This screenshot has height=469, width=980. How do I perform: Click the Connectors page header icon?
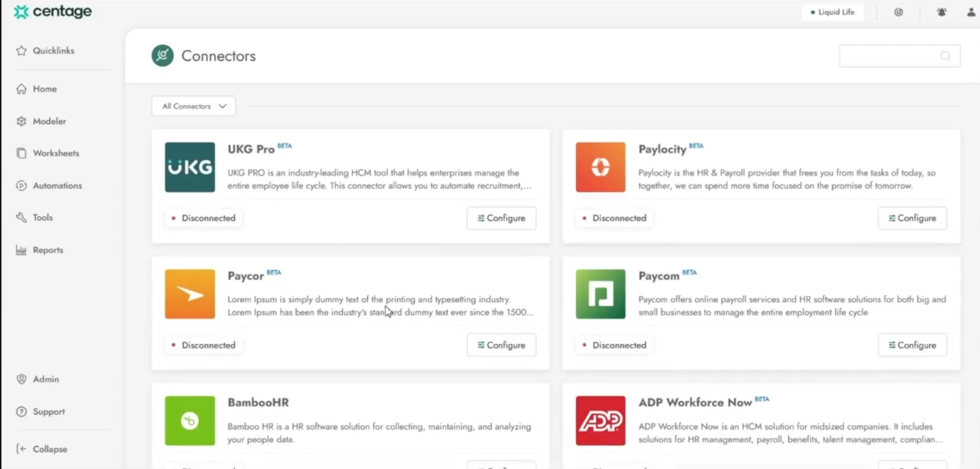tap(162, 56)
